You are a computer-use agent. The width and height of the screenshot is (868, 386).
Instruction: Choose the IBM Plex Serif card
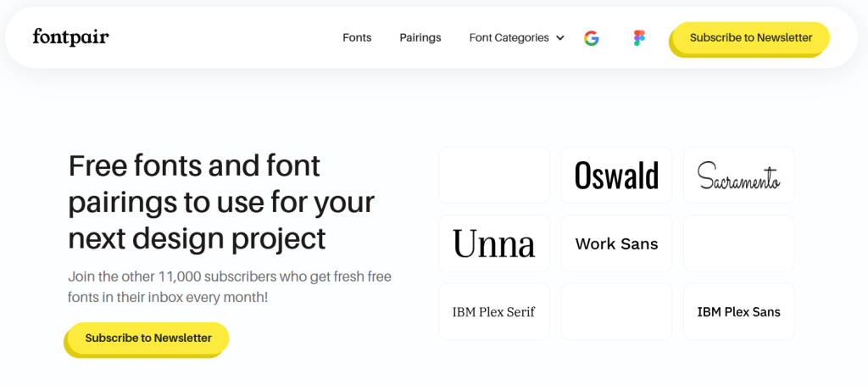[494, 312]
